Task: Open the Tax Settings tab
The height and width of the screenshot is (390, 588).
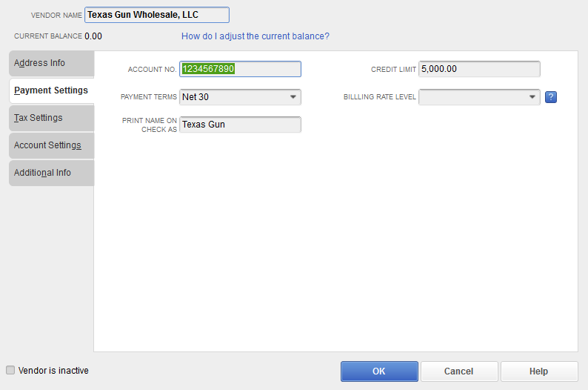Action: (x=51, y=118)
